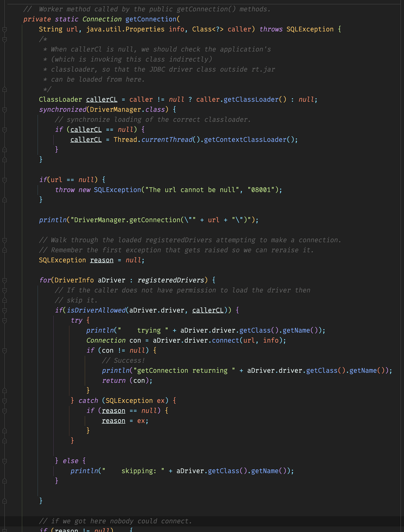Click fold end marker on '// Remember the first exception' line
This screenshot has width=404, height=532.
pos(4,250)
